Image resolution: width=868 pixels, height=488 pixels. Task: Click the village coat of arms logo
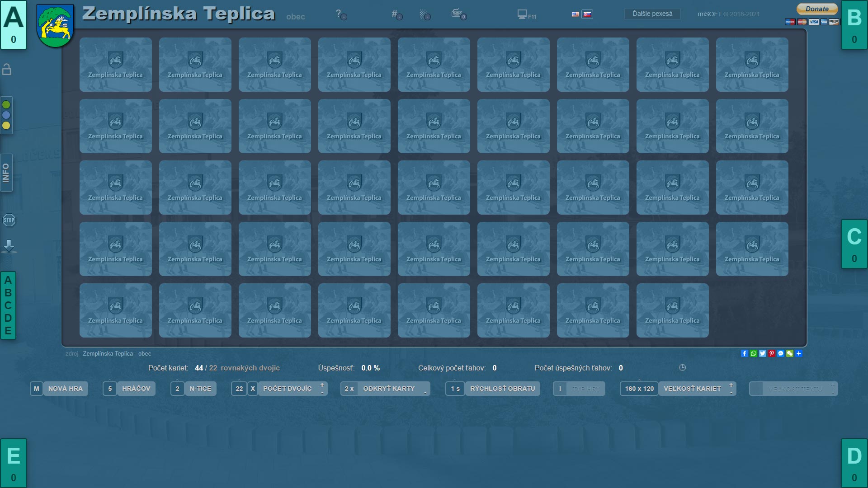point(55,26)
